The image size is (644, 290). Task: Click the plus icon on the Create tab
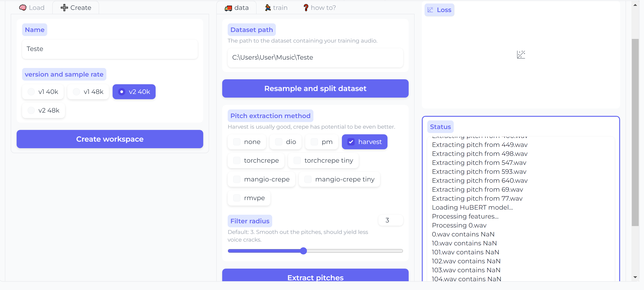point(64,7)
